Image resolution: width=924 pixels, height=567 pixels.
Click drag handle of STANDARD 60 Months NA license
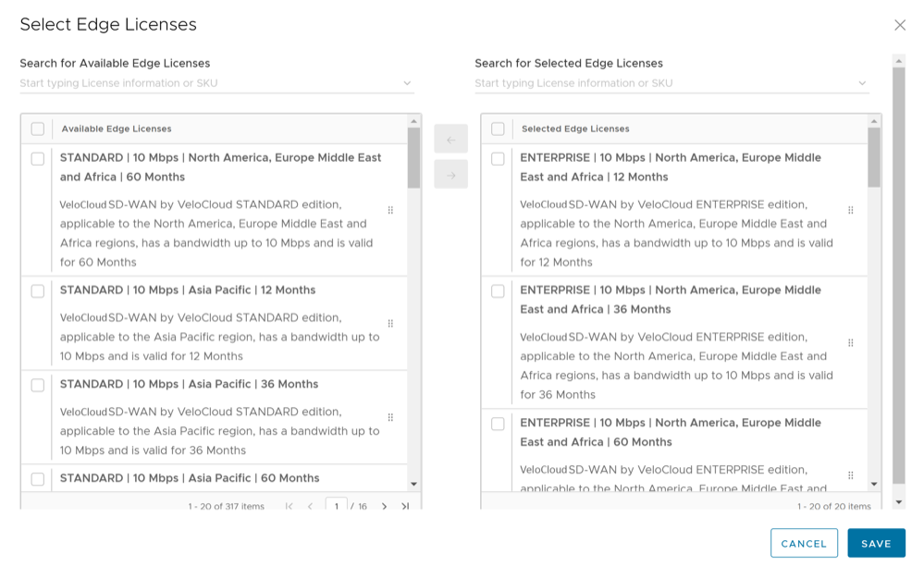pyautogui.click(x=390, y=210)
